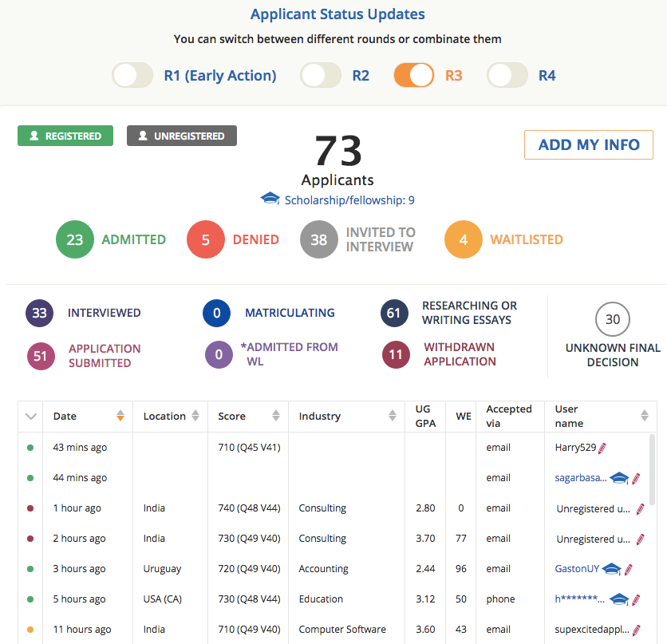Filter by Unregistered applicants
The image size is (667, 644).
[181, 136]
